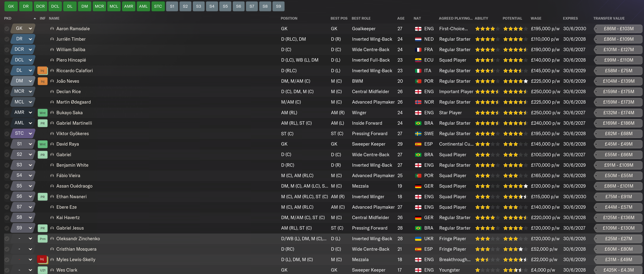The image size is (644, 274).
Task: Click the red Inj icon for Myles Lewis-Skelly
Action: 42,259
